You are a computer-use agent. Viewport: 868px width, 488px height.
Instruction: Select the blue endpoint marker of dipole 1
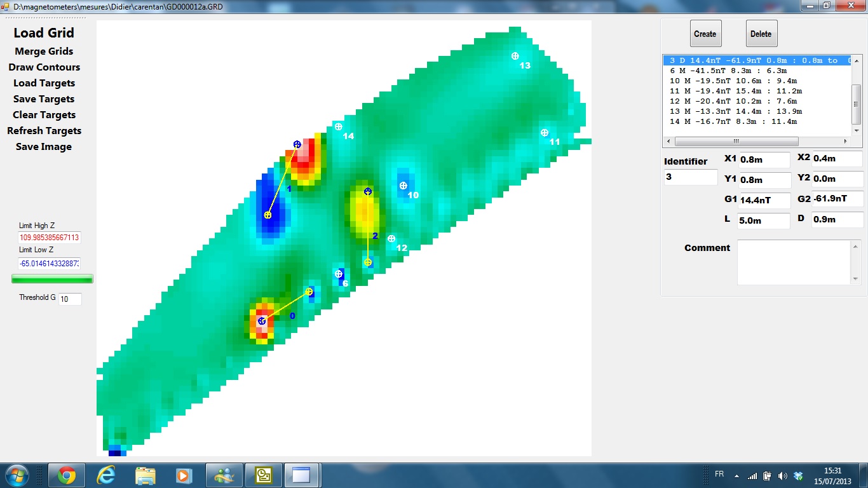pos(297,144)
